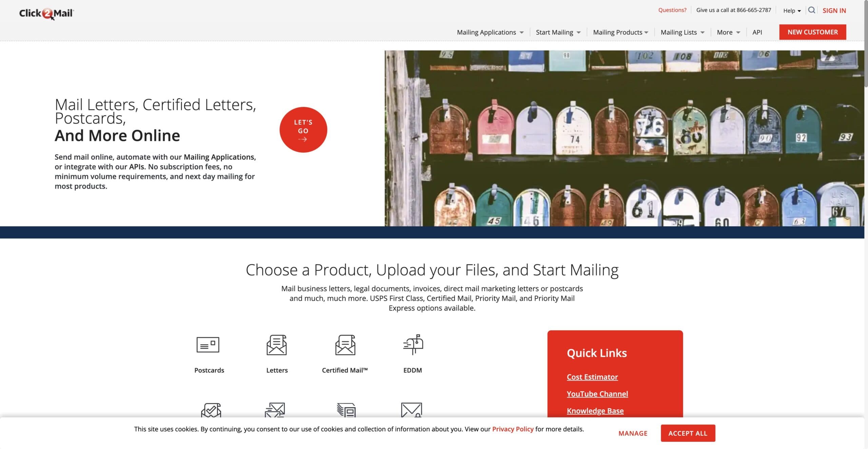
Task: Choose the Certified Mail icon
Action: (x=345, y=345)
